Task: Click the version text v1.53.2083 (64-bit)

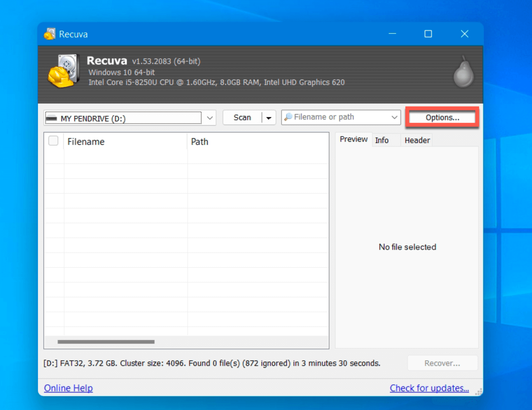Action: (166, 61)
